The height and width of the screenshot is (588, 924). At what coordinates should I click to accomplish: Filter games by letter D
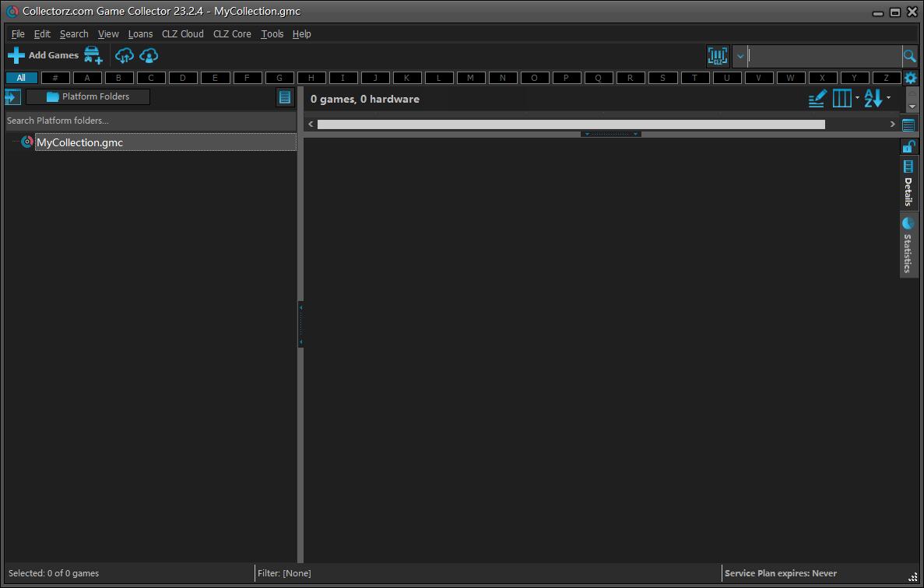(183, 78)
